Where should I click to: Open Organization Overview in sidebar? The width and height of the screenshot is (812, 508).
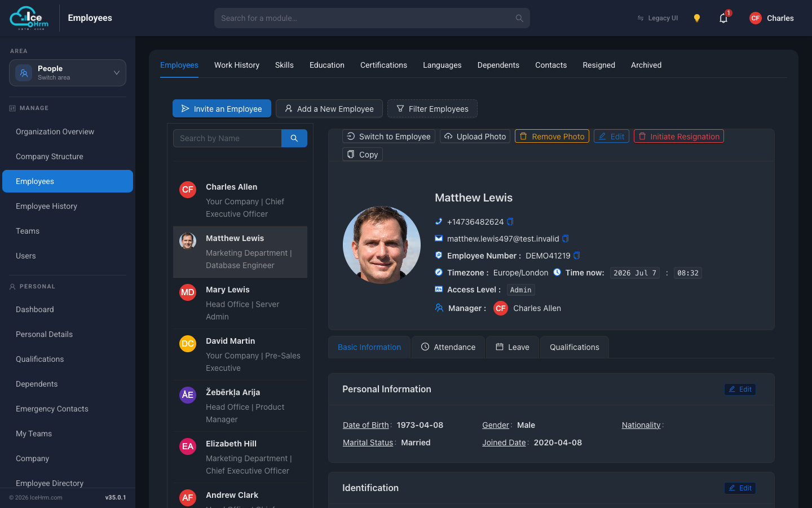coord(68,132)
